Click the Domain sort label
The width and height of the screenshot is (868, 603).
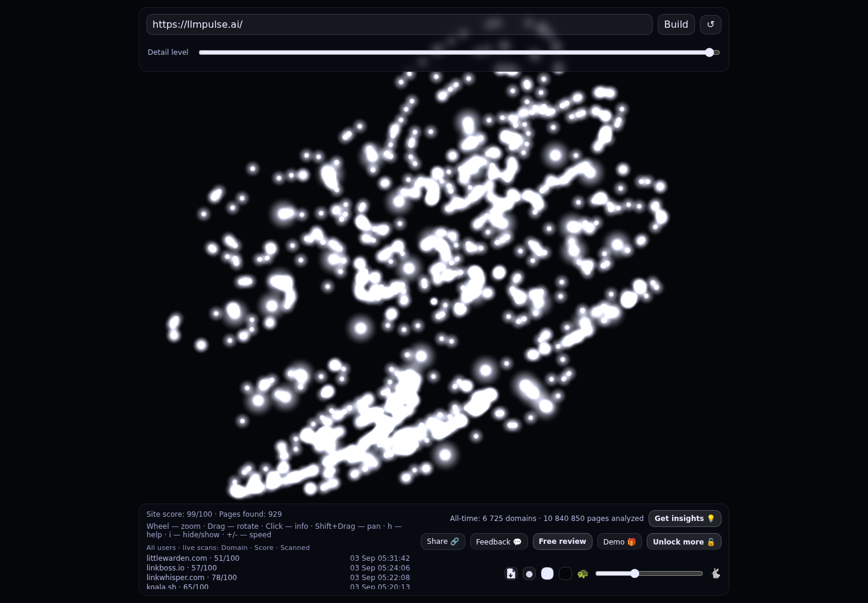pyautogui.click(x=234, y=548)
